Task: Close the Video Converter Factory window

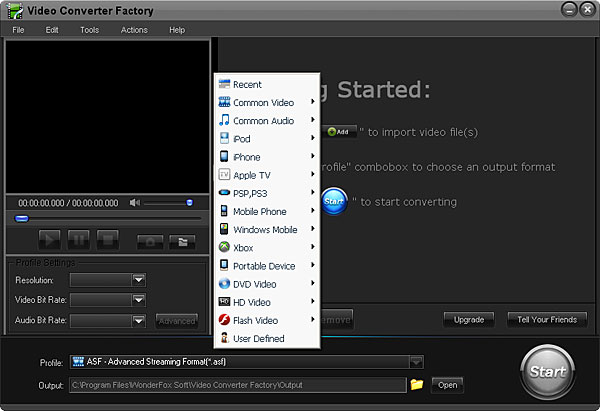Action: point(587,10)
